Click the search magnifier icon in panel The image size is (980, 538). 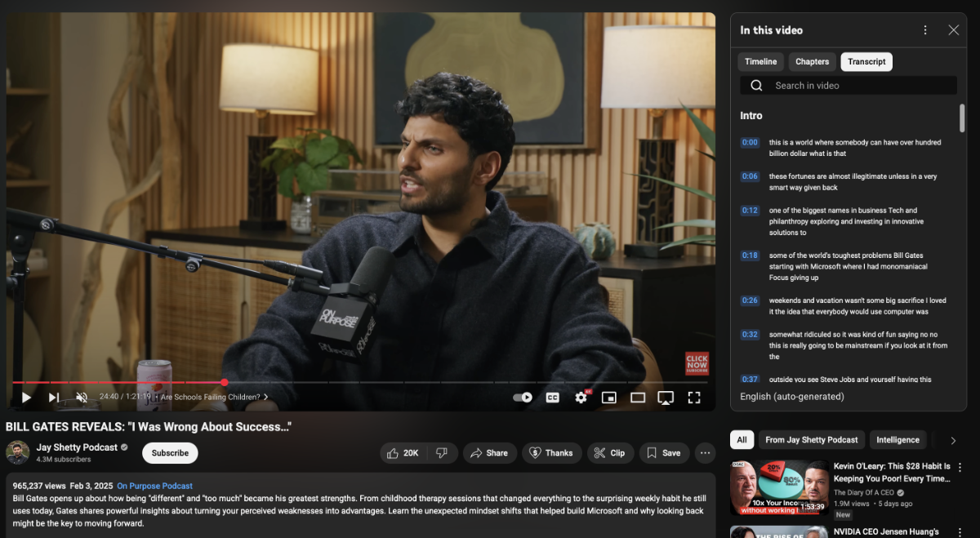pyautogui.click(x=756, y=86)
